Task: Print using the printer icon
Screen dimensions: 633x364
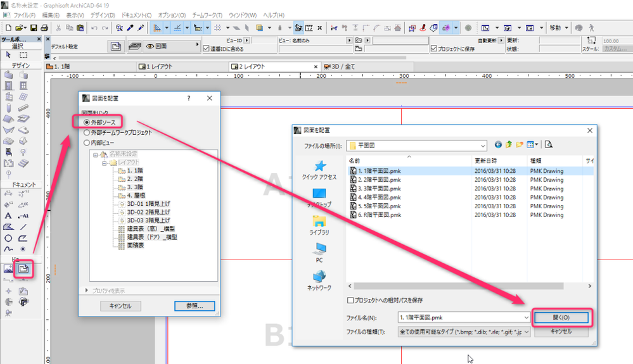Action: pos(44,28)
